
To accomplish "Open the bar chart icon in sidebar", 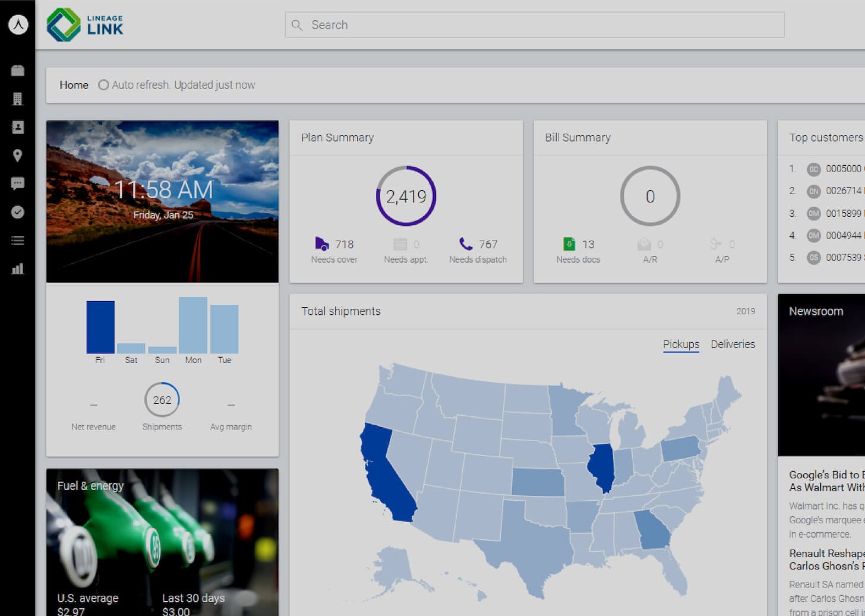I will coord(17,268).
